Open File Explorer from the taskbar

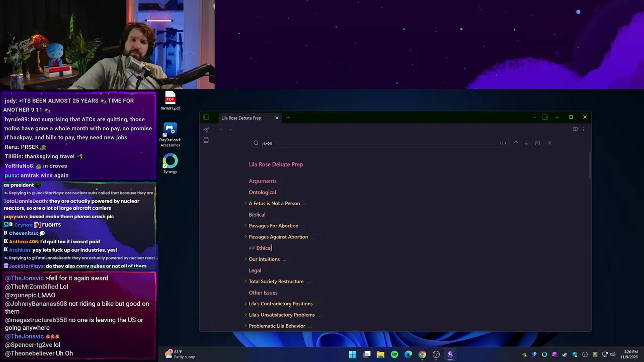tap(380, 354)
